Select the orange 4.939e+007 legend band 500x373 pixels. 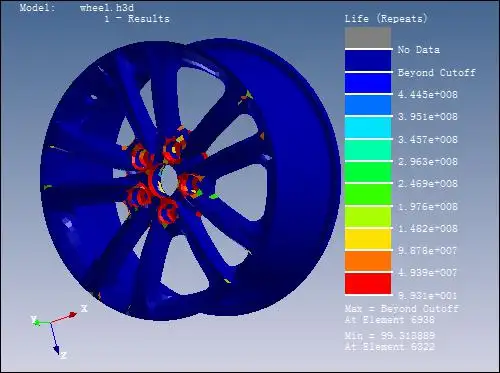point(368,262)
